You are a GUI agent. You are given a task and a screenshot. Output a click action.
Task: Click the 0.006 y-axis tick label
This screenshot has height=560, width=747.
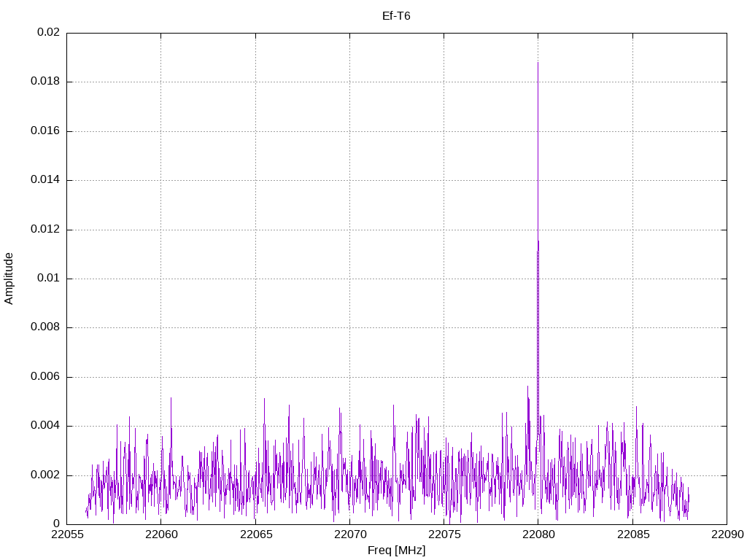[x=44, y=377]
